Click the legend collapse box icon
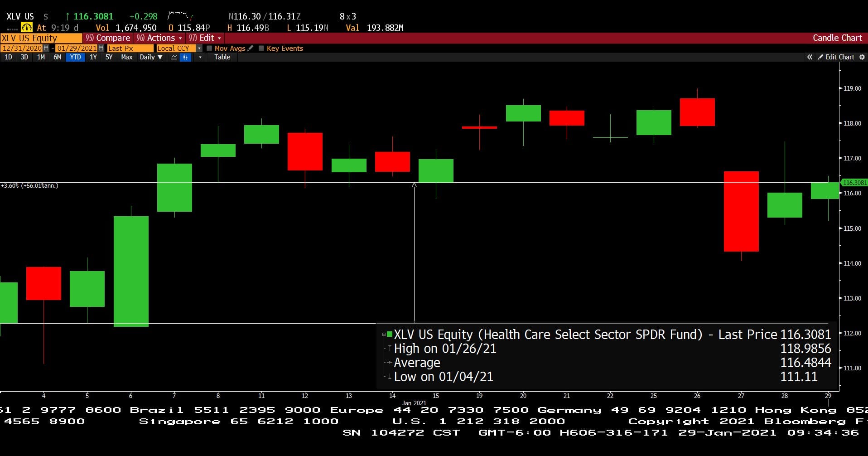Image resolution: width=868 pixels, height=456 pixels. click(x=384, y=335)
